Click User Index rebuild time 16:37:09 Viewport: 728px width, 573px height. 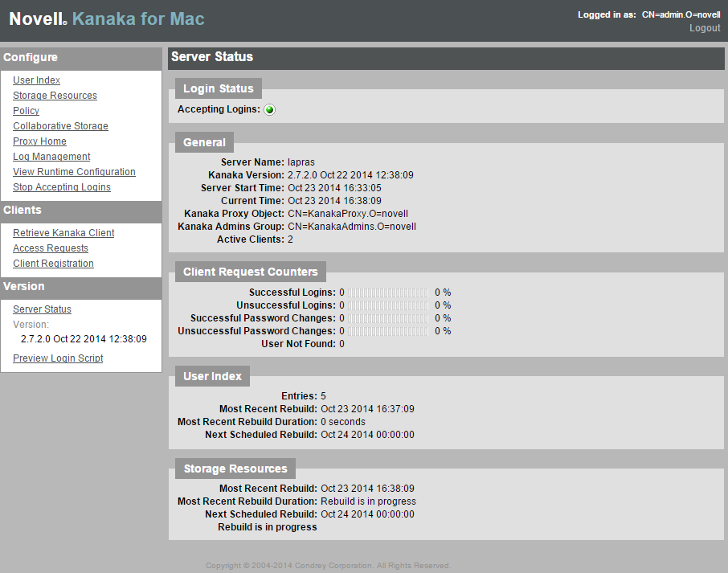(x=367, y=409)
